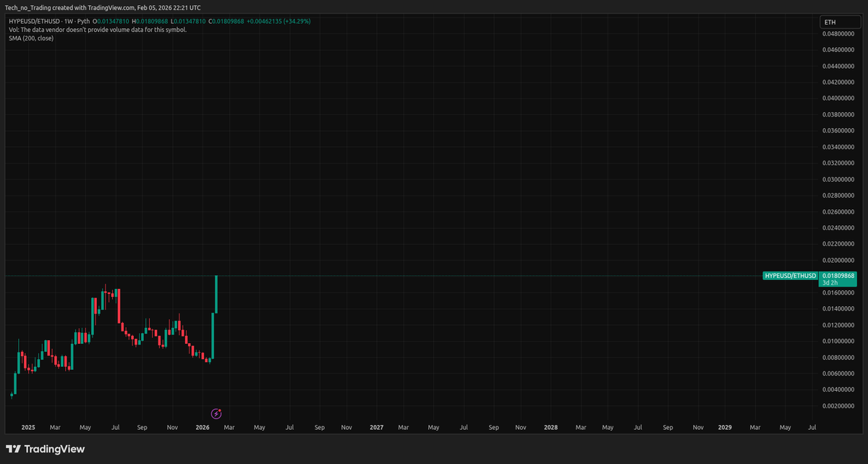Viewport: 868px width, 464px height.
Task: Click the Low value L0.01347810
Action: 188,21
